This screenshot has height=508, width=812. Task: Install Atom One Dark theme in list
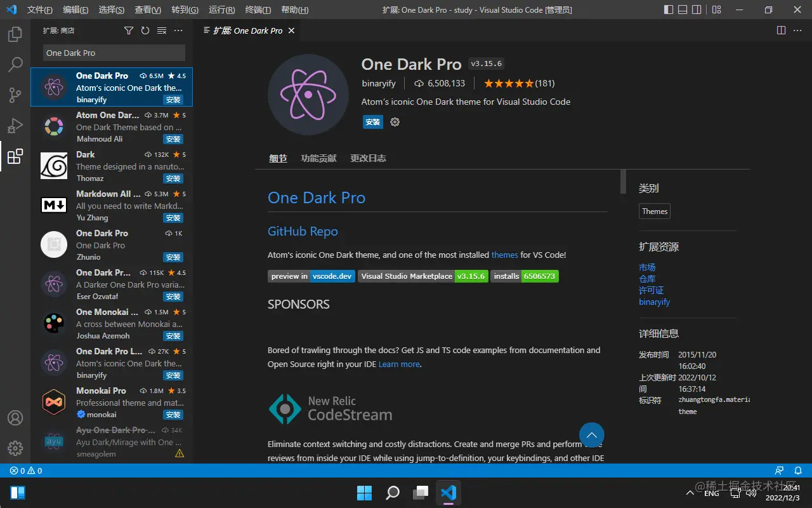(173, 139)
